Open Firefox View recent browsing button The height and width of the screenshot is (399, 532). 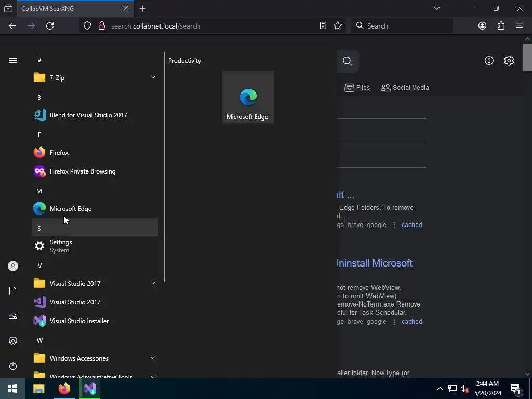pos(8,8)
